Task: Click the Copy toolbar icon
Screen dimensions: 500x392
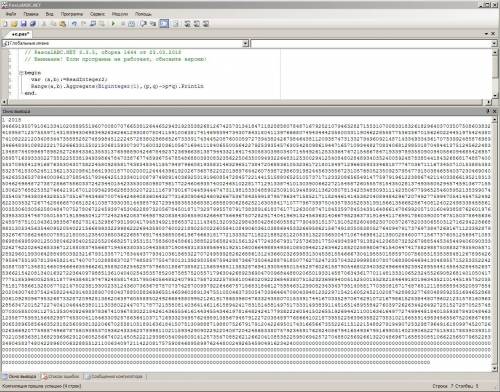Action: coord(53,24)
